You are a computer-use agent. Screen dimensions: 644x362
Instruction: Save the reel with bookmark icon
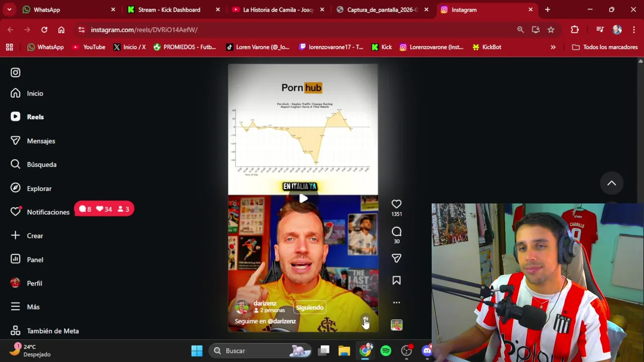(396, 281)
